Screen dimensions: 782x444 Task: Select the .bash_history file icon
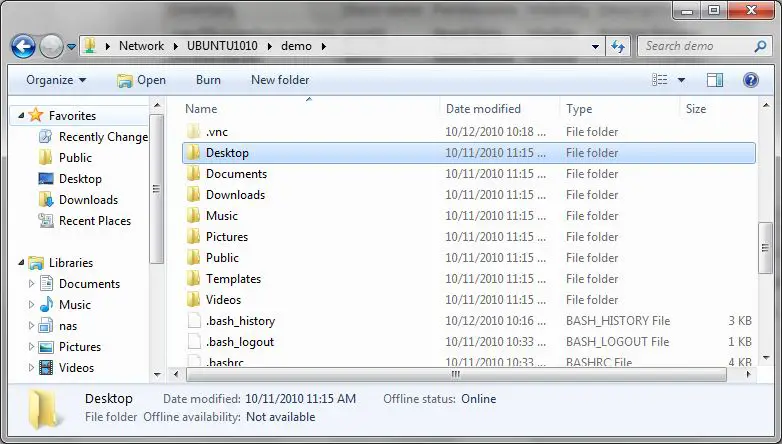[194, 321]
